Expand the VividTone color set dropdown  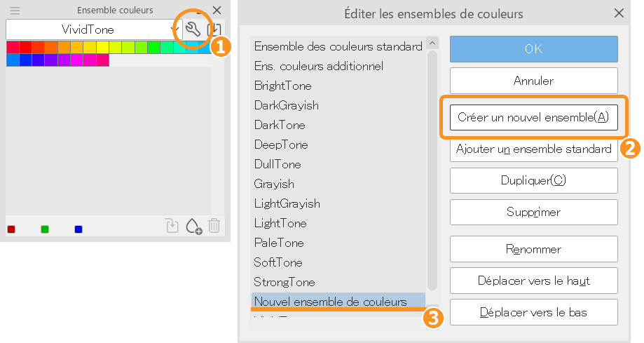[x=174, y=29]
